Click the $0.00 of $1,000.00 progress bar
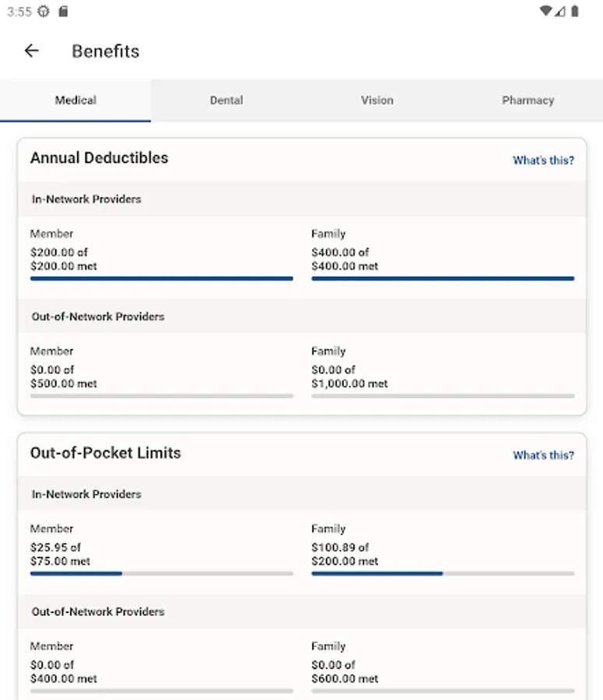The height and width of the screenshot is (700, 603). [x=443, y=396]
